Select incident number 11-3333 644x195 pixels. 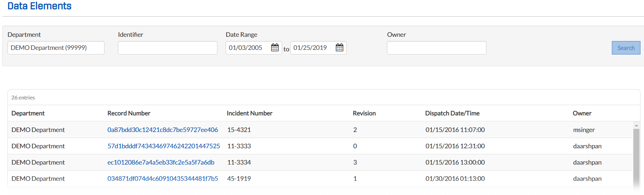(239, 146)
